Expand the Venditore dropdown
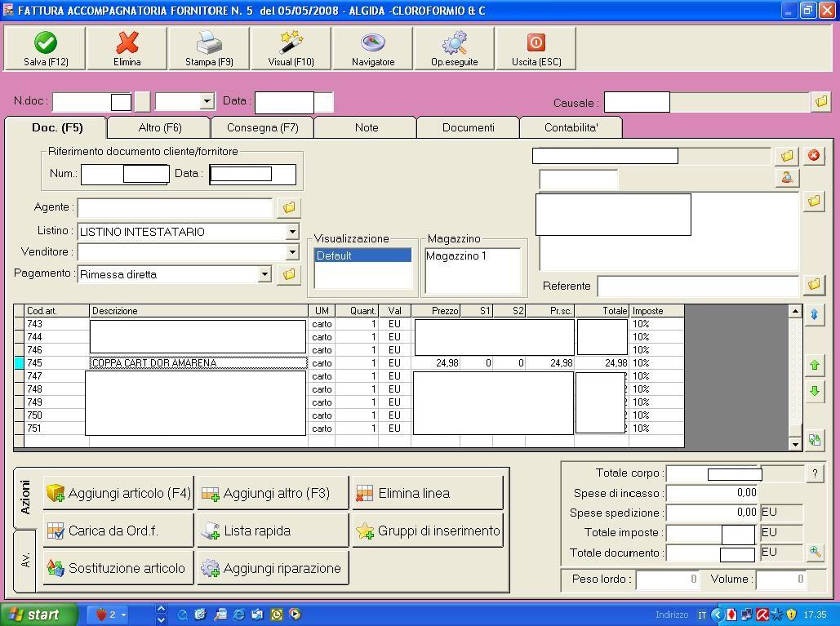Screen dimensions: 840x626 (x=292, y=251)
